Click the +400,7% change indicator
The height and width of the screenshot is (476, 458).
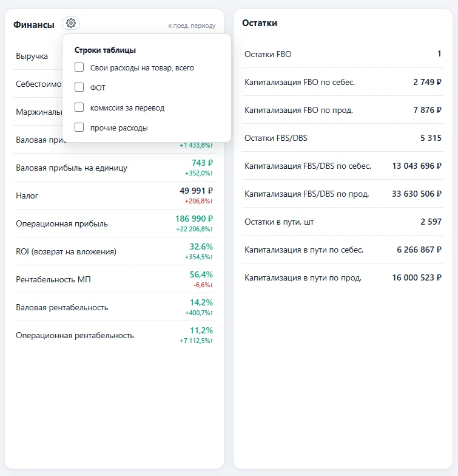(199, 313)
